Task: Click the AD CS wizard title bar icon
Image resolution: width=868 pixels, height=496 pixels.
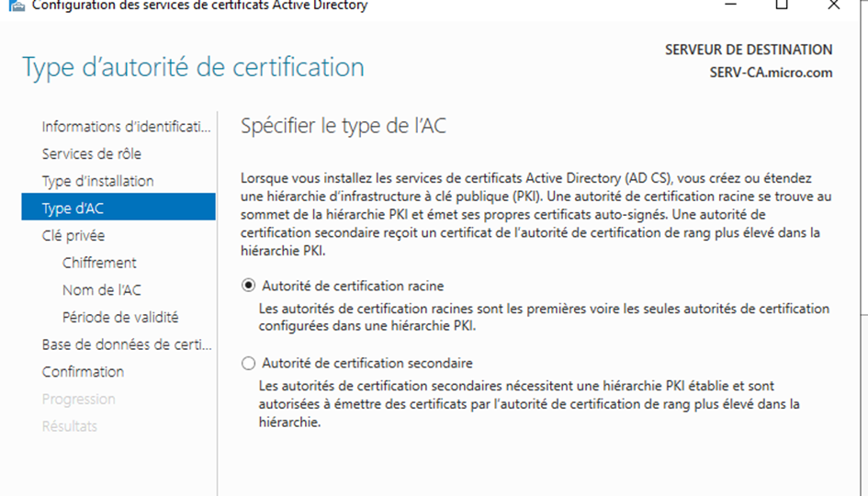Action: (17, 6)
